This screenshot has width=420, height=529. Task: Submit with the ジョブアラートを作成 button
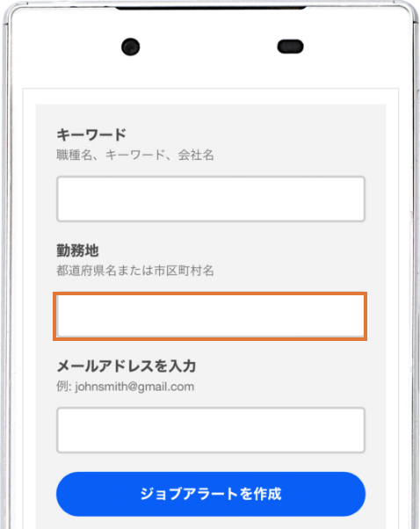coord(211,494)
